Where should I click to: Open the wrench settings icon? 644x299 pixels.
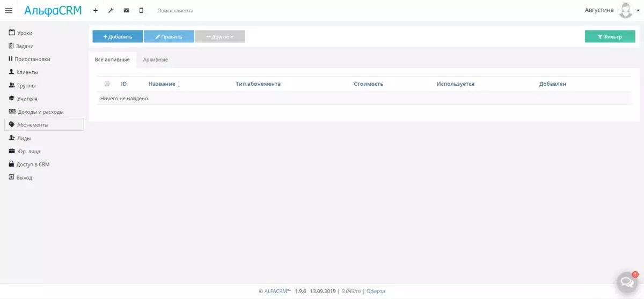111,10
